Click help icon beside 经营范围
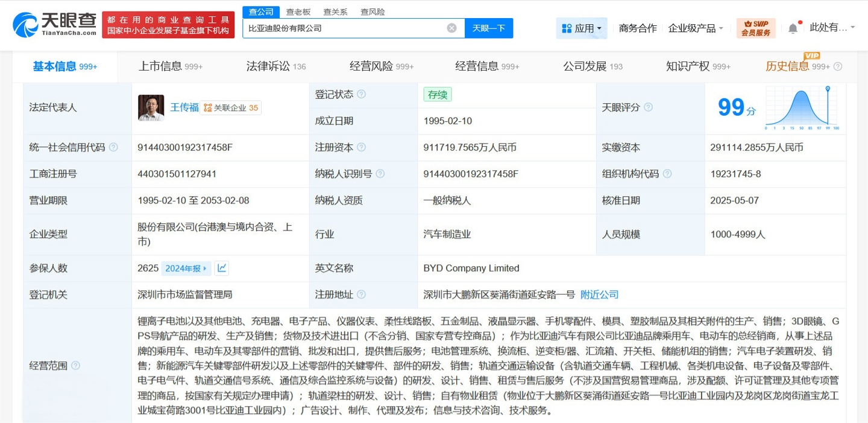 tap(75, 366)
